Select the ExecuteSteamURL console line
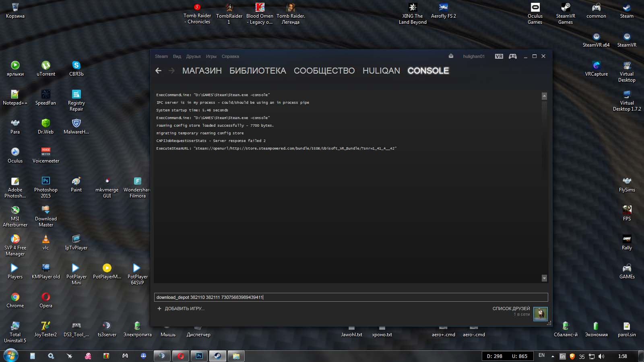This screenshot has height=362, width=644. [277, 148]
